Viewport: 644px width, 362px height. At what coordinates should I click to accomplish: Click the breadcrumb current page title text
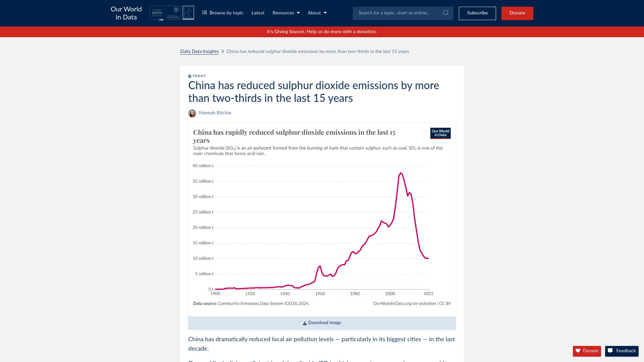(318, 52)
